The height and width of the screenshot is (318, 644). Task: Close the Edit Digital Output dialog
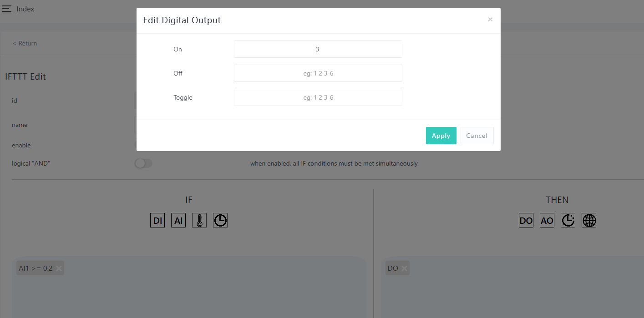pos(490,20)
